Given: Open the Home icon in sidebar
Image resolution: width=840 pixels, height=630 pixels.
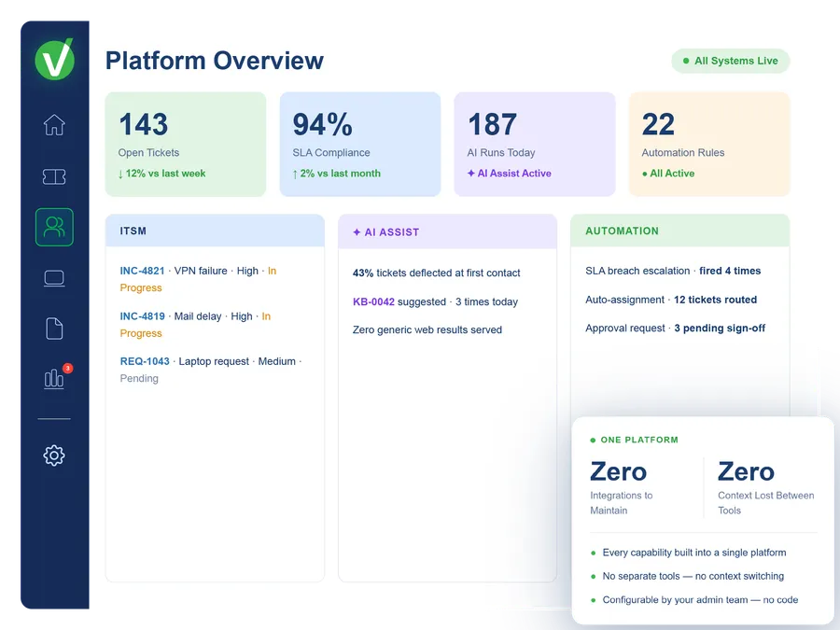Looking at the screenshot, I should (x=54, y=125).
